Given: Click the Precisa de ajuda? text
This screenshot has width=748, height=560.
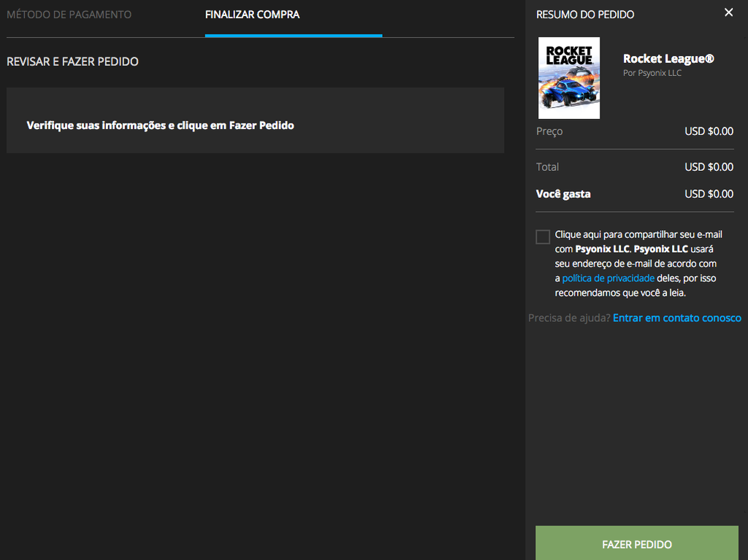Looking at the screenshot, I should (x=569, y=318).
